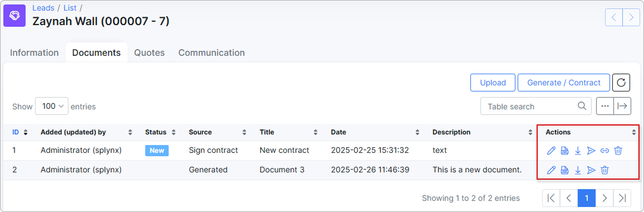Delete the New contract document
Viewport: 644px width, 212px height.
click(618, 151)
